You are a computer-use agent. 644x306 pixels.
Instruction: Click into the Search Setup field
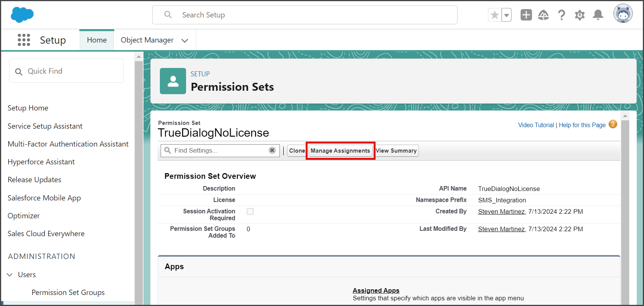305,15
